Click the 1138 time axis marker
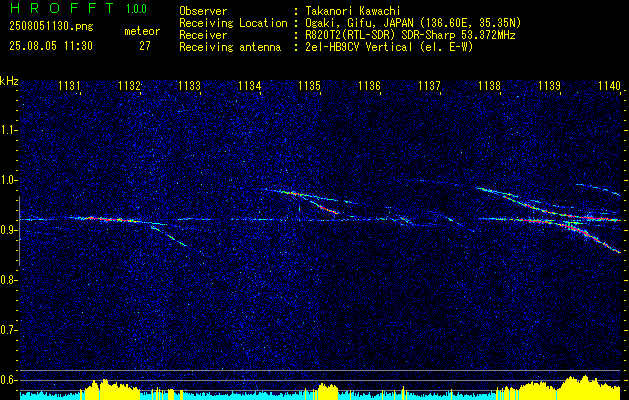This screenshot has height=400, width=629. (489, 85)
